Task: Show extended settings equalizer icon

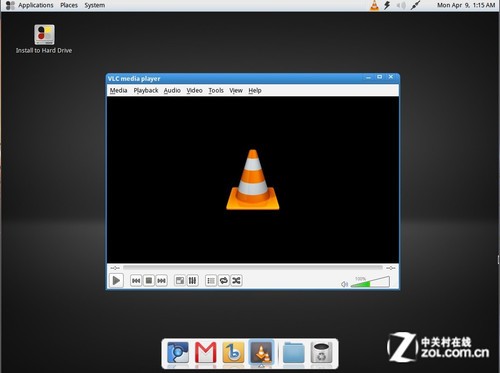Action: [192, 281]
